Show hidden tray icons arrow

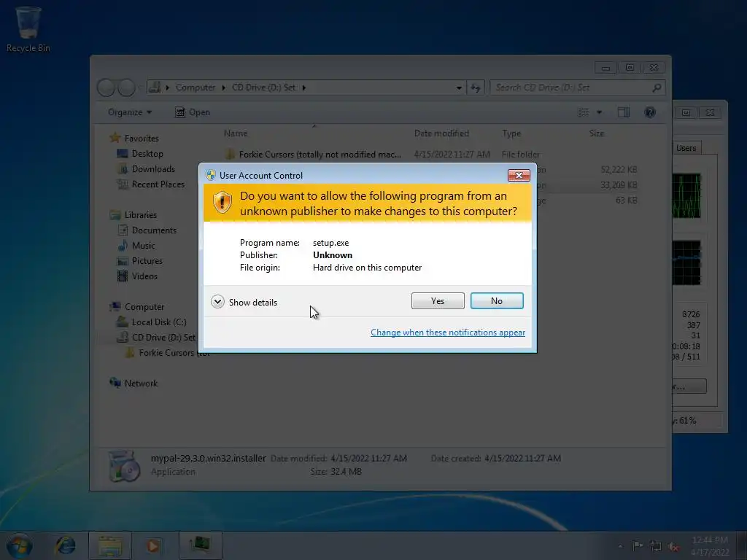click(x=620, y=546)
